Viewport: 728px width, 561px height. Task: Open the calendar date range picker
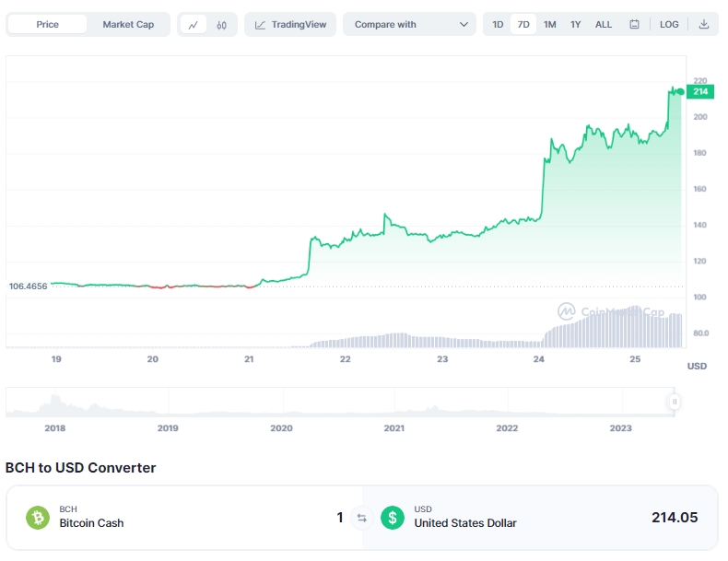pyautogui.click(x=634, y=25)
